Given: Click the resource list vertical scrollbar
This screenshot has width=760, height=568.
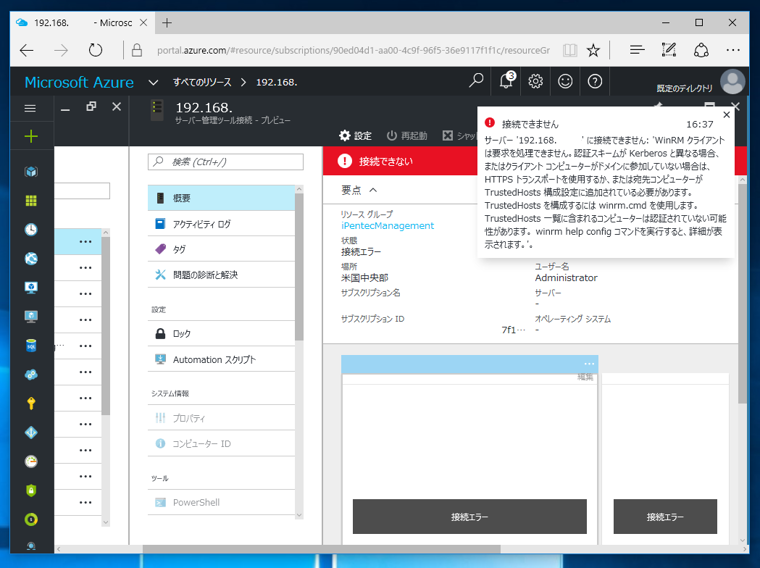Looking at the screenshot, I should (x=106, y=326).
